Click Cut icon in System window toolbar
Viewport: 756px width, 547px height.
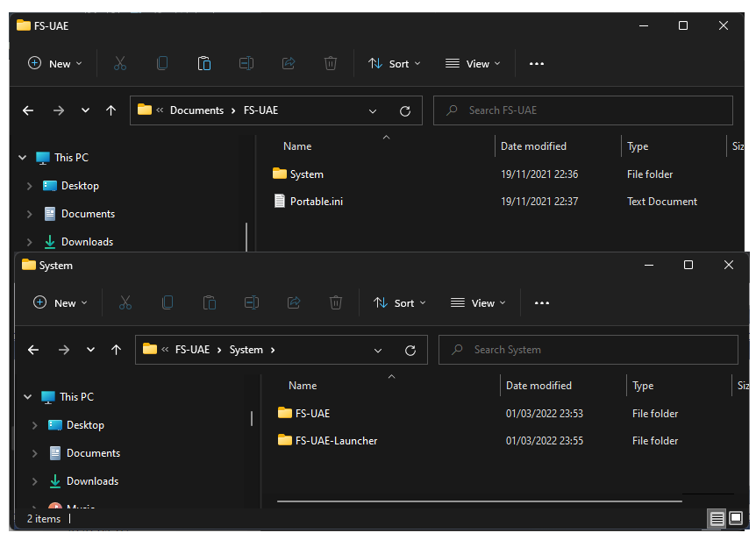click(125, 302)
